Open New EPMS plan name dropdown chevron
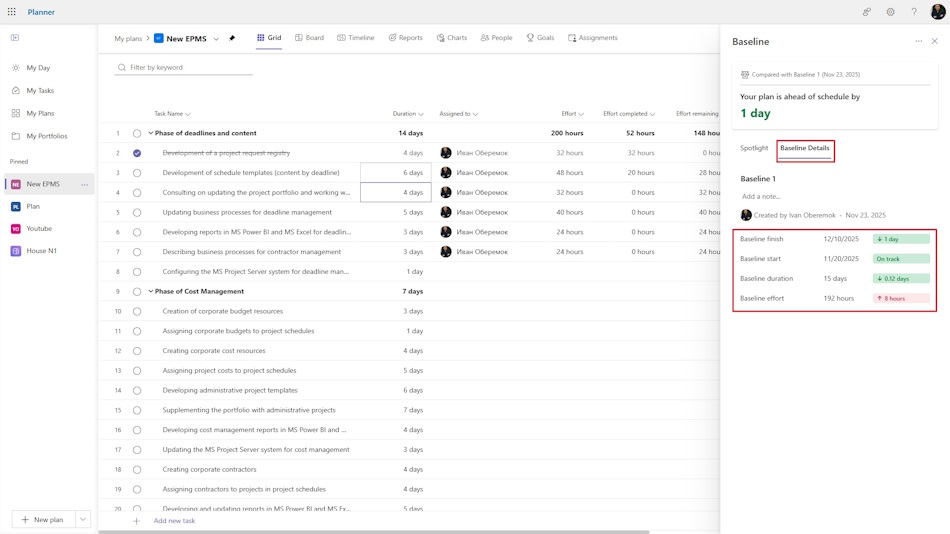Screen dimensions: 950x534 click(216, 39)
